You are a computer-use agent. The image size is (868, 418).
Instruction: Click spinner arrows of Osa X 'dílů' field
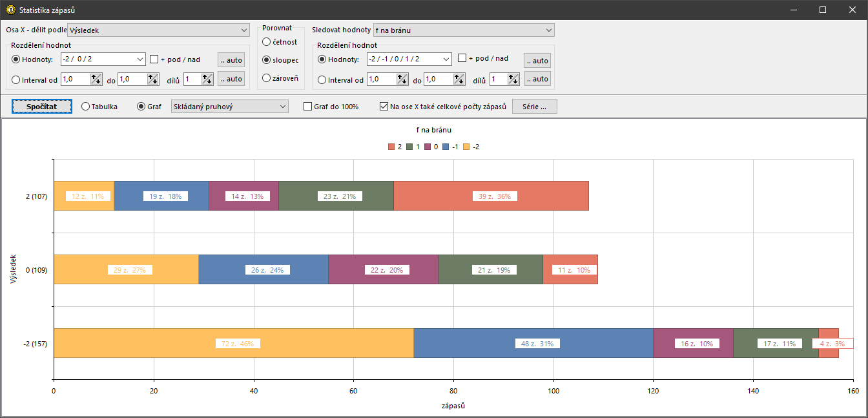coord(207,79)
